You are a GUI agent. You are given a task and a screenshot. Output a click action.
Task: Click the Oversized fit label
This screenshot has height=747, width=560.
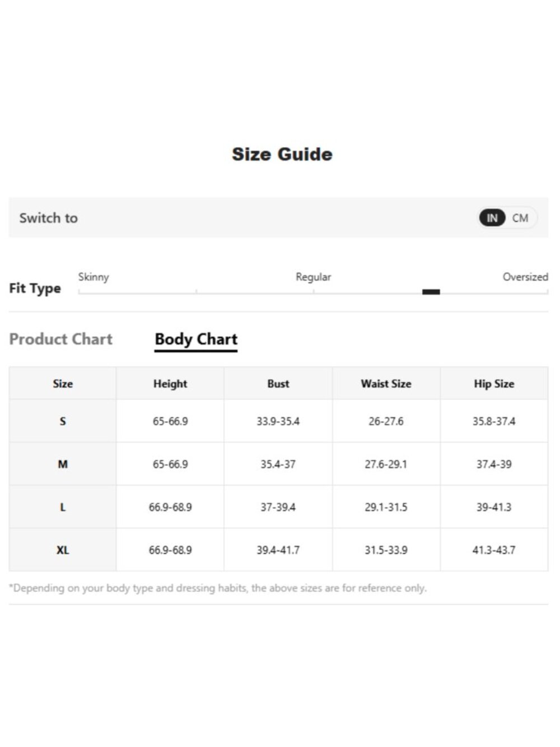pyautogui.click(x=525, y=277)
